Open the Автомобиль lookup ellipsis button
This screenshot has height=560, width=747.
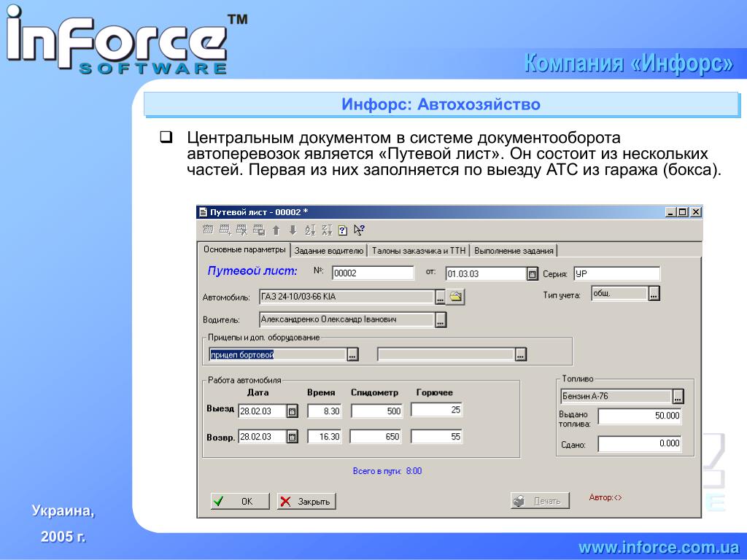(x=440, y=297)
